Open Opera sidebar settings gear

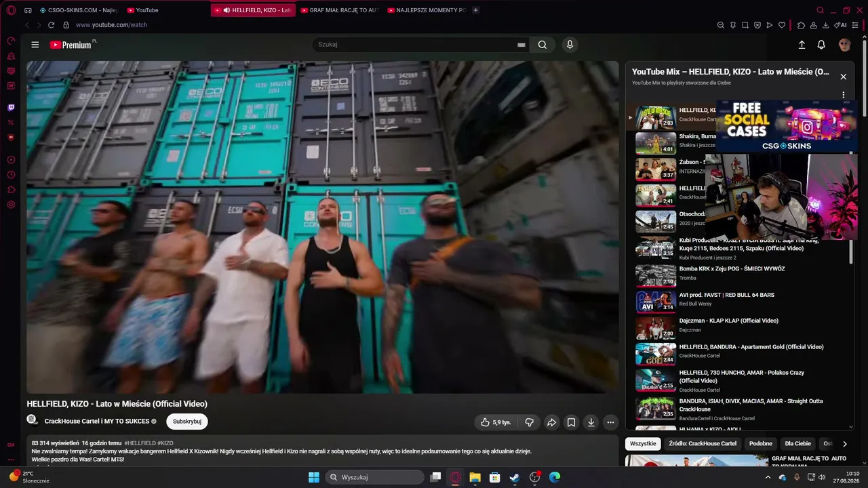[x=11, y=205]
